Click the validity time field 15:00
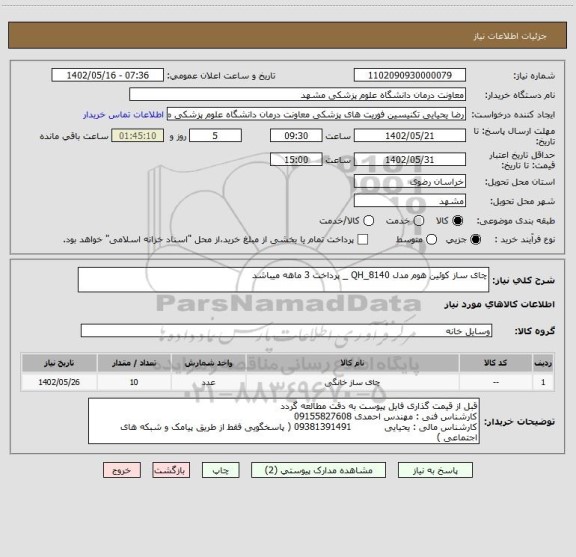The image size is (576, 557). click(x=296, y=159)
